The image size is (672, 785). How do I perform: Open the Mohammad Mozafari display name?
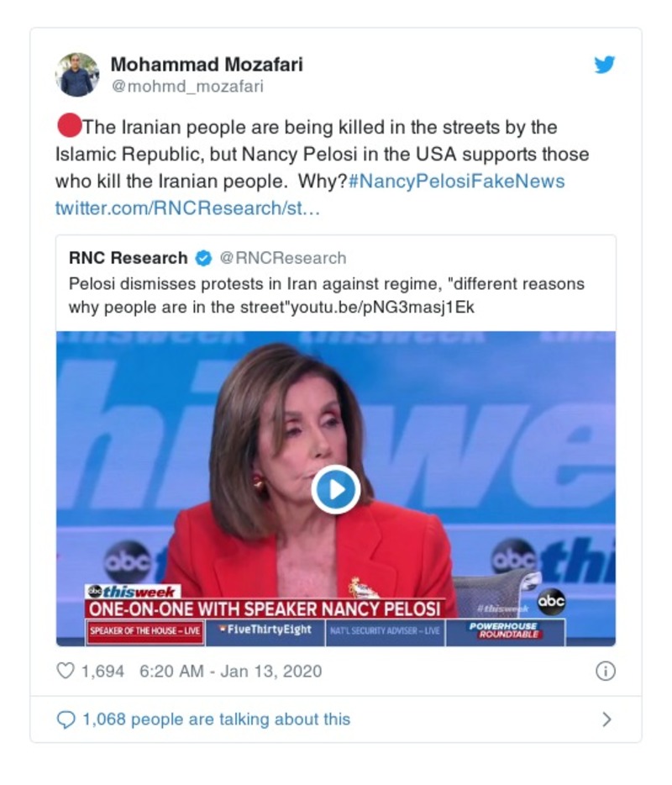(x=207, y=64)
